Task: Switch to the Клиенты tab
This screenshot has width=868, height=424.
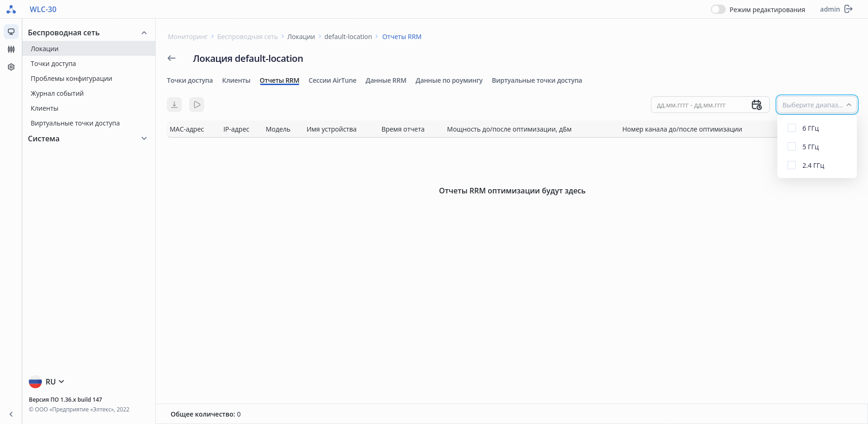Action: [x=236, y=80]
